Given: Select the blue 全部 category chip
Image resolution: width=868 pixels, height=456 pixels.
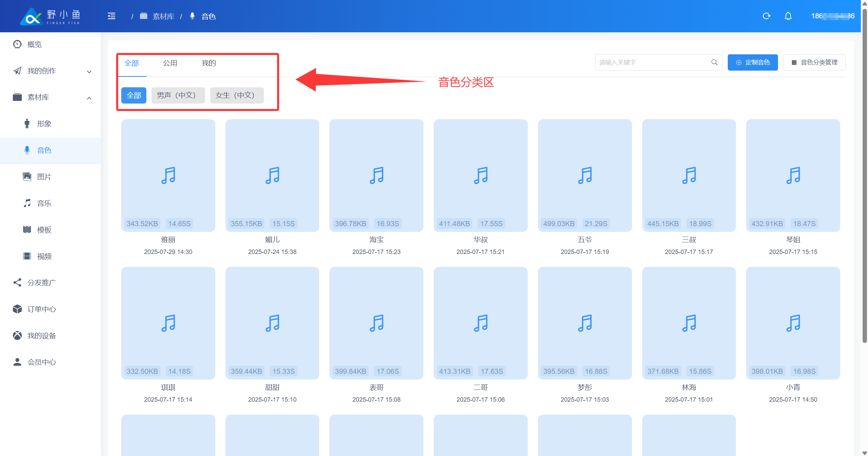Looking at the screenshot, I should pos(133,95).
